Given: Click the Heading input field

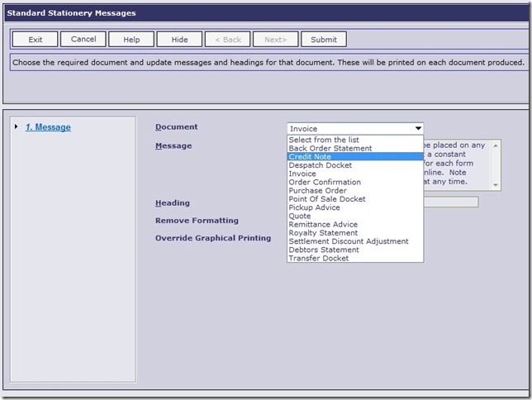Looking at the screenshot, I should tap(450, 202).
